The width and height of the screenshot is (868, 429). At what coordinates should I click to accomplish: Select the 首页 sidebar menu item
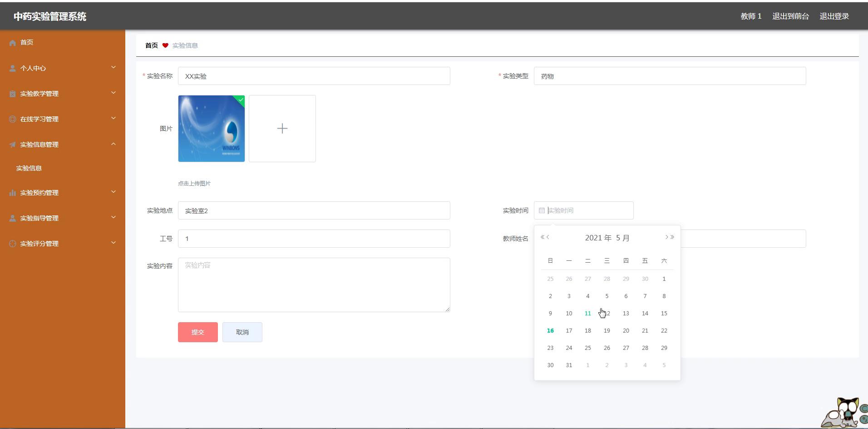tap(27, 42)
